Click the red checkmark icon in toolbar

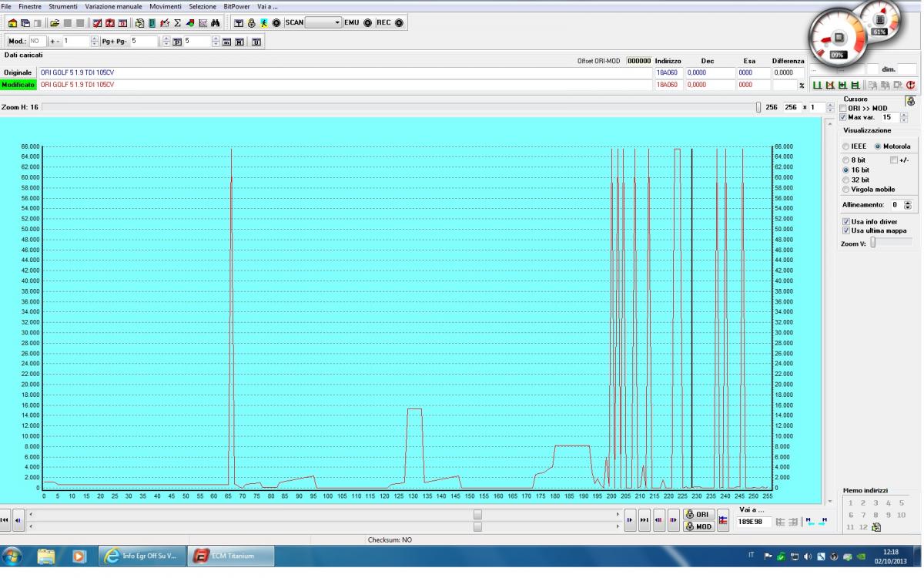coord(98,23)
